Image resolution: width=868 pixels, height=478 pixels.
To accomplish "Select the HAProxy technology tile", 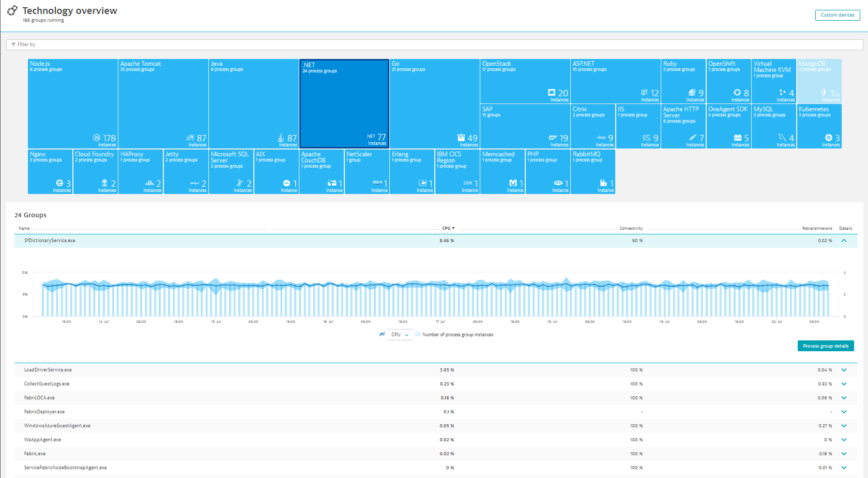I will click(141, 172).
